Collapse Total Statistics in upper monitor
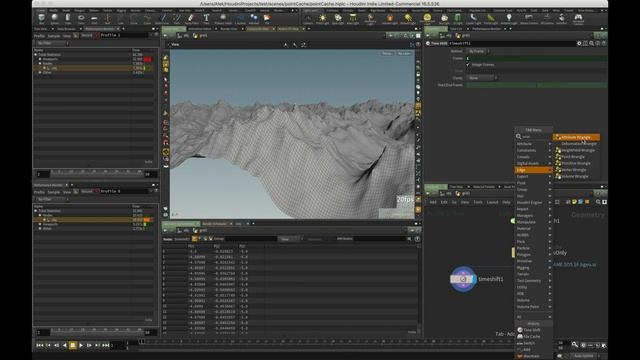This screenshot has width=640, height=360. 36,55
